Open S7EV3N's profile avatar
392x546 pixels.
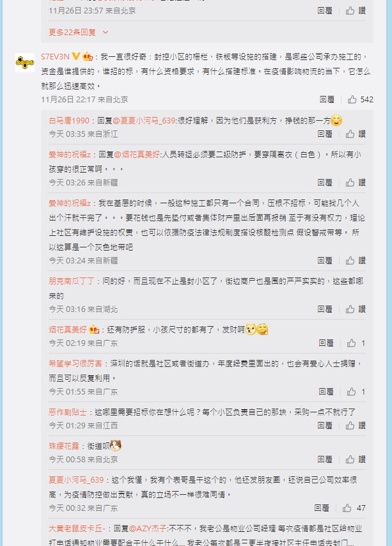coord(25,63)
